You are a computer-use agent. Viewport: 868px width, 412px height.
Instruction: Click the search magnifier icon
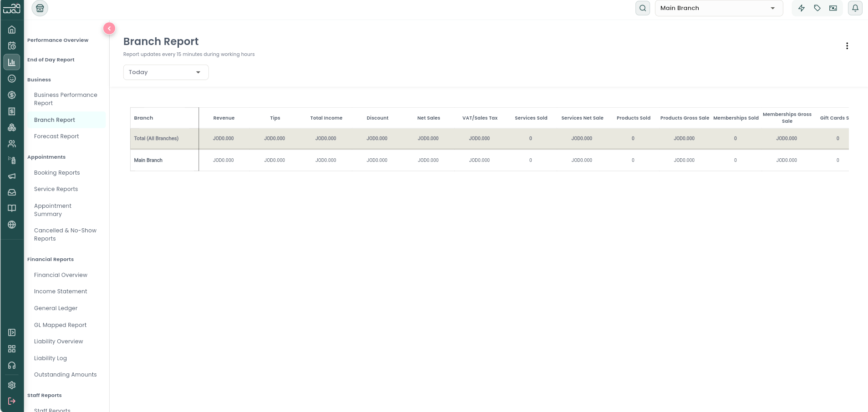643,8
